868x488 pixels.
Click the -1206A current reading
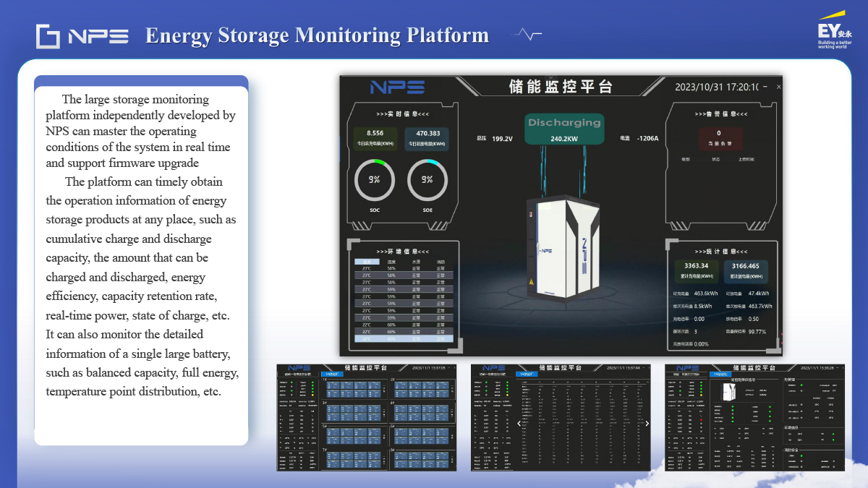click(x=647, y=138)
